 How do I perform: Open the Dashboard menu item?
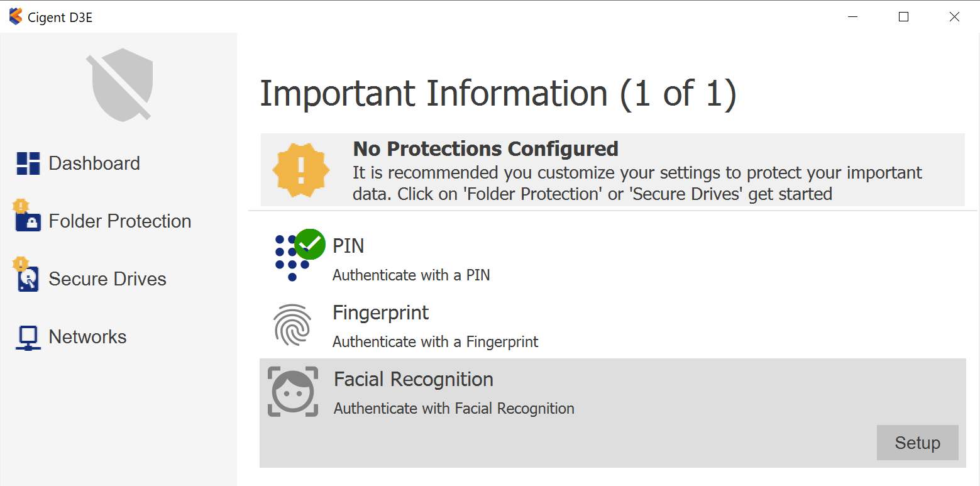94,163
